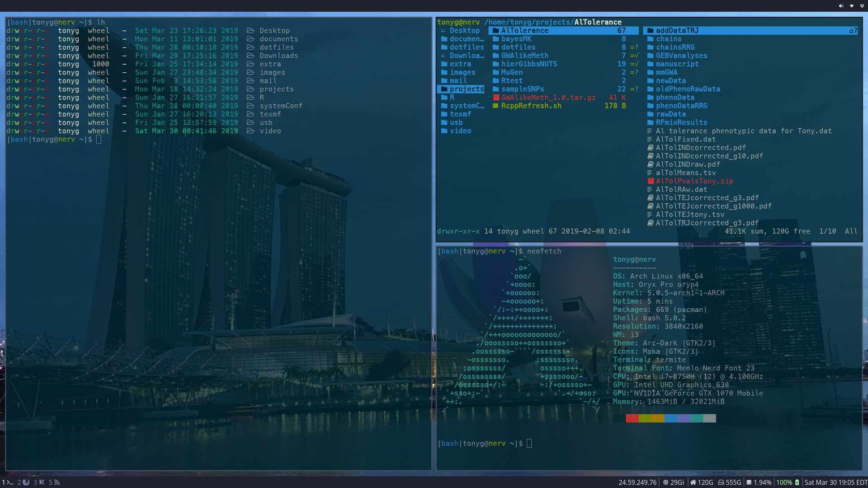
Task: Click the IP address 24.59.249.76 in status bar
Action: point(637,482)
